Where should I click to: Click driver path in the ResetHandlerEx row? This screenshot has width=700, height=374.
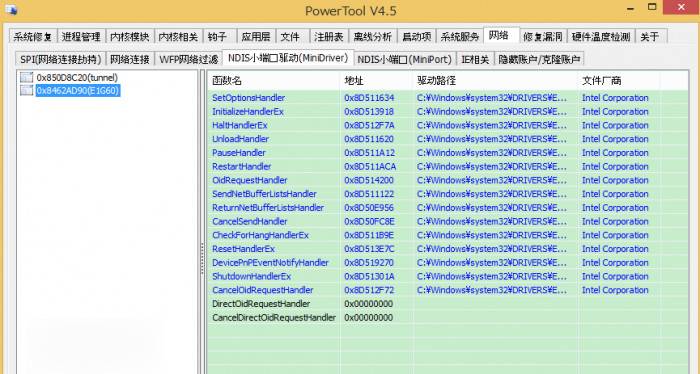(x=492, y=249)
